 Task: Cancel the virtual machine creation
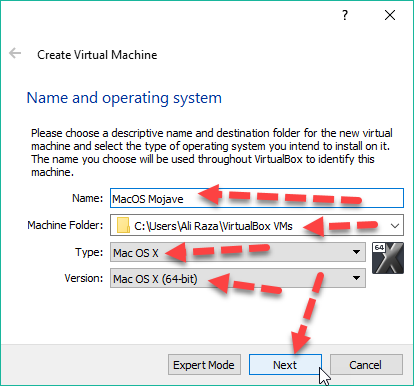pos(366,365)
